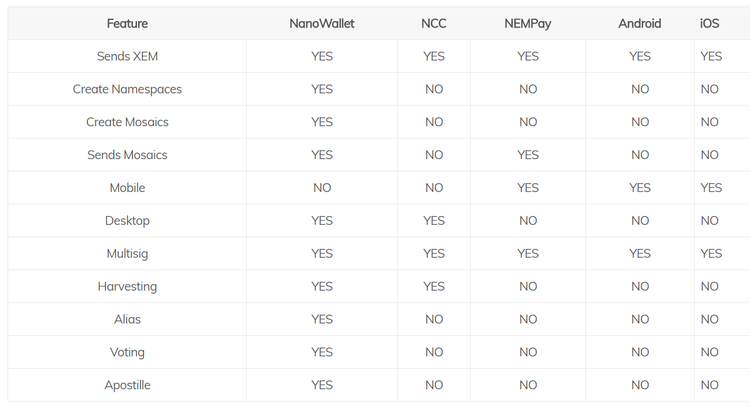Click NanoWallet's NO value in Mobile row
The width and height of the screenshot is (750, 418).
point(321,188)
